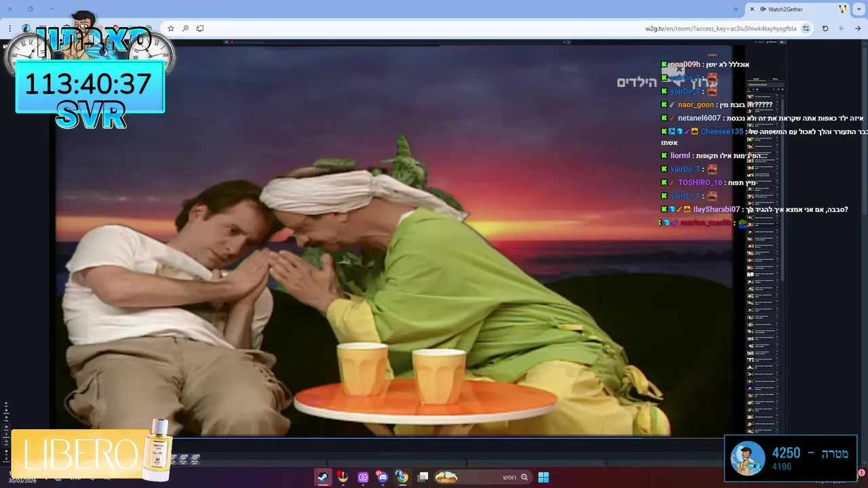Click the 113:40:37 timer display

coord(89,84)
